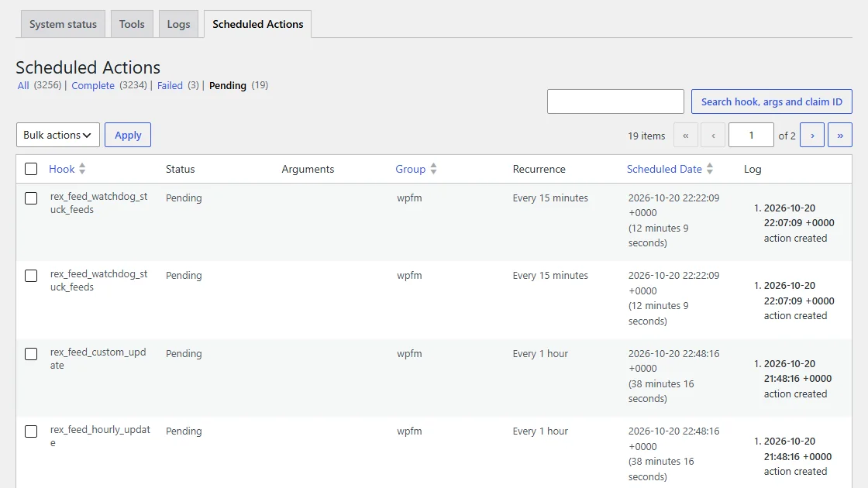
Task: Open the System status tab
Action: pyautogui.click(x=63, y=24)
